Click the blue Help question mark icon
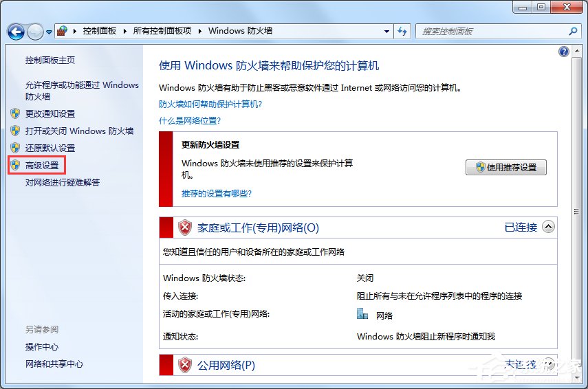This screenshot has height=389, width=588. [x=564, y=52]
